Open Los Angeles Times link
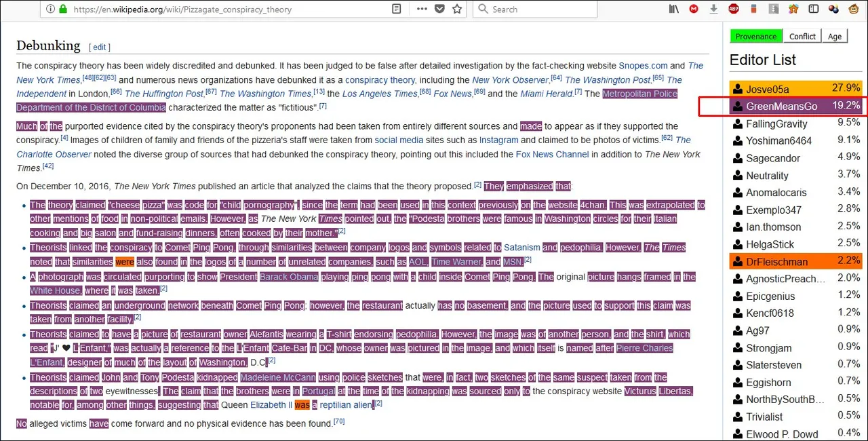The width and height of the screenshot is (868, 441). tap(380, 94)
